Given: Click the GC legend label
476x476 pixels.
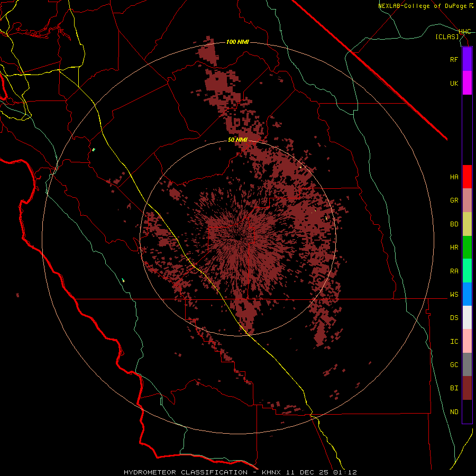Looking at the screenshot, I should (x=454, y=364).
